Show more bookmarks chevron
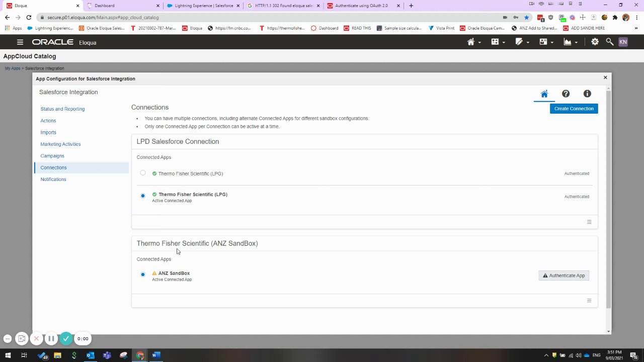 coord(637,28)
